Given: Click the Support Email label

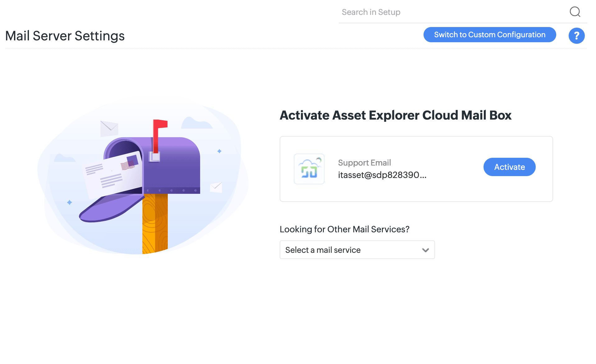Looking at the screenshot, I should [x=364, y=163].
